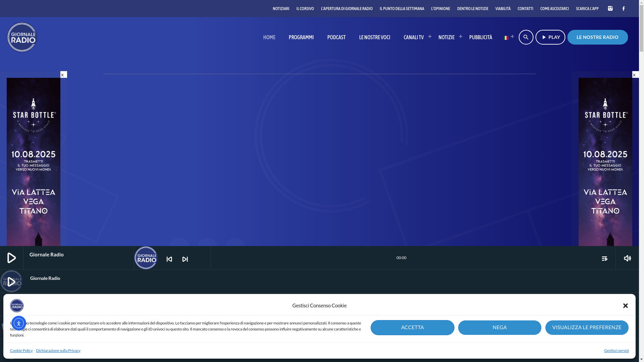Open the Notizie menu

446,37
